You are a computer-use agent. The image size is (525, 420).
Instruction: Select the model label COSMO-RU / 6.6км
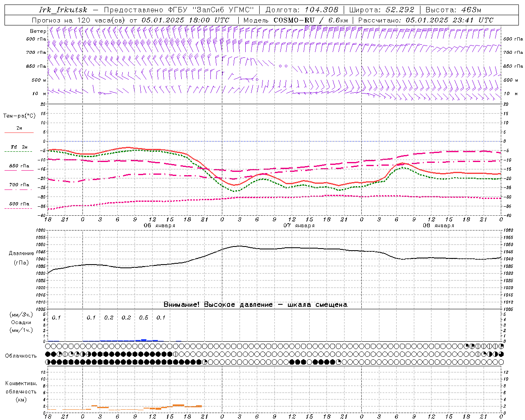[x=310, y=20]
